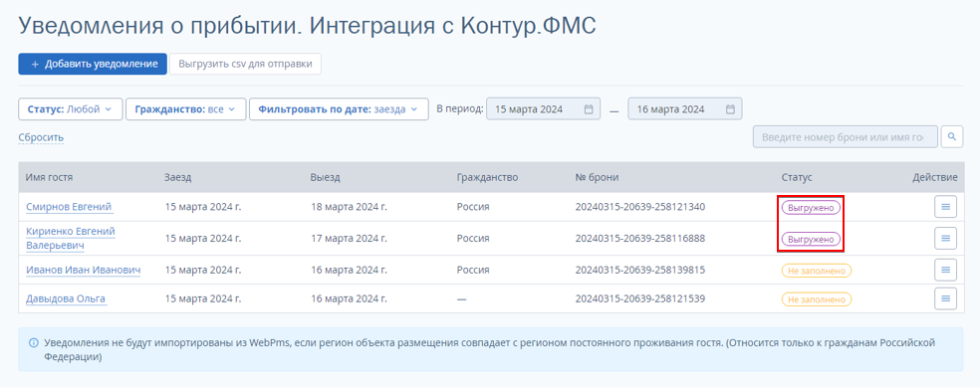980x388 pixels.
Task: Click the Действие column header
Action: 935,177
